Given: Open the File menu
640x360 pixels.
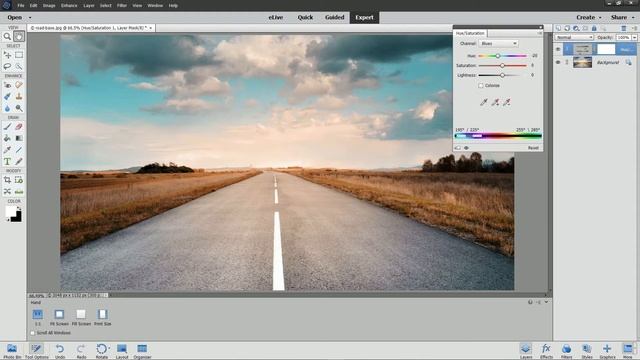Looking at the screenshot, I should point(21,6).
